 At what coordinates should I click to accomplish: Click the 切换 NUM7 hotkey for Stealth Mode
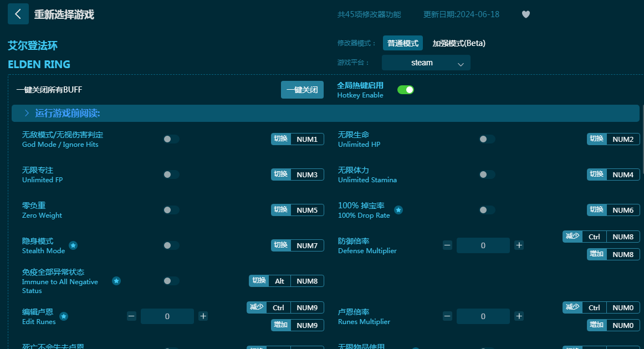298,245
